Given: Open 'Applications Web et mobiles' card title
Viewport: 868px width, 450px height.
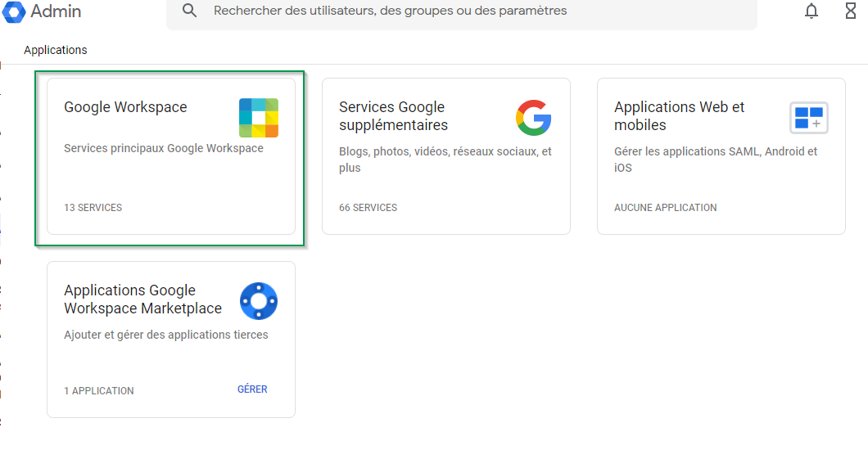Looking at the screenshot, I should pyautogui.click(x=680, y=116).
